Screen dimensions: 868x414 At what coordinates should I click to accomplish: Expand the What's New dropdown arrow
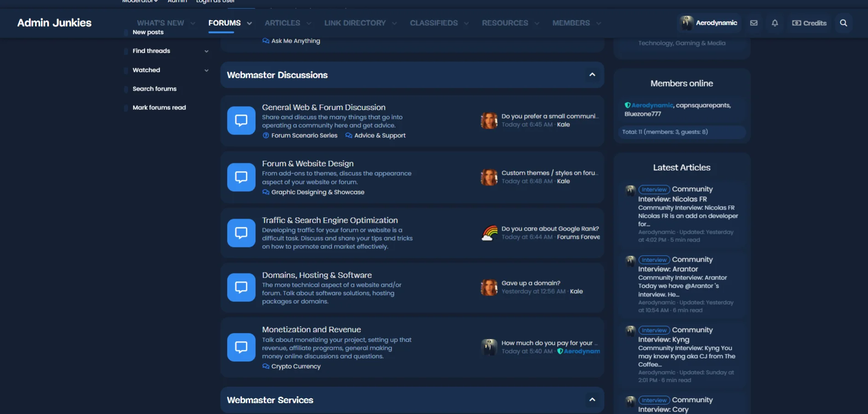click(193, 23)
